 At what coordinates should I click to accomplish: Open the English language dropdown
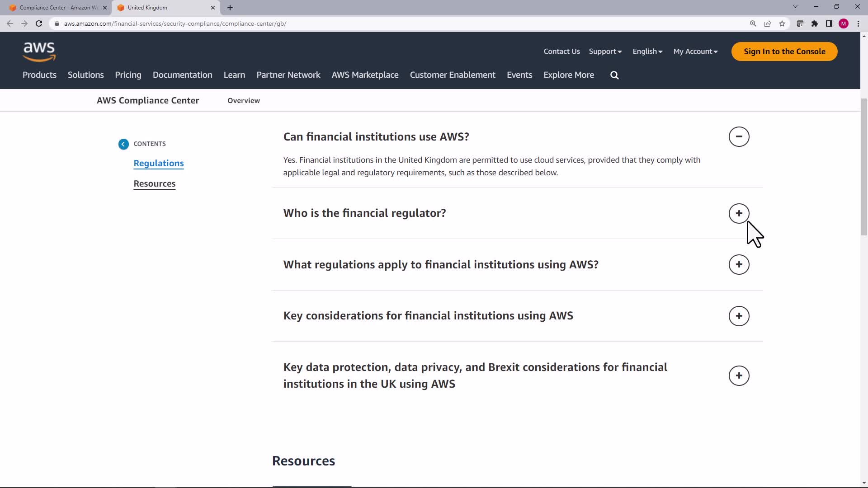click(x=647, y=52)
